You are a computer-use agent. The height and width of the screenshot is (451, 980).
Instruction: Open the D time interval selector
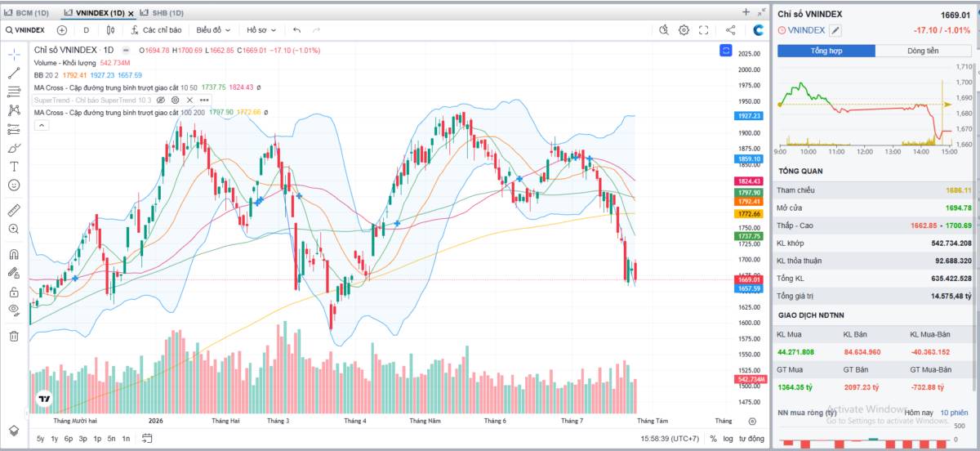[x=86, y=30]
